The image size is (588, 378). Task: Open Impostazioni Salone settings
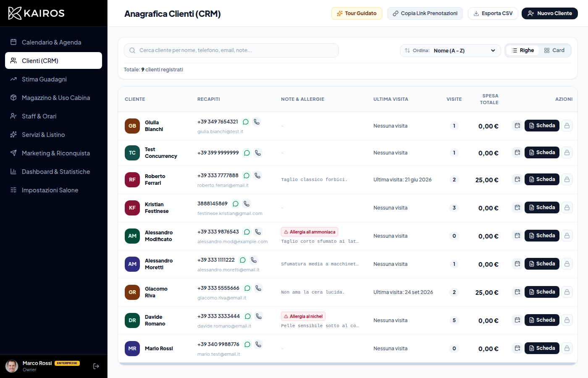(54, 190)
